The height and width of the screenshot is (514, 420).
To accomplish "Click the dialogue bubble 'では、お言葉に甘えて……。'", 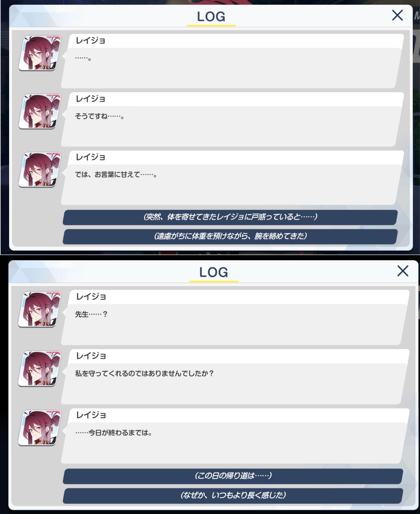I will click(x=231, y=185).
